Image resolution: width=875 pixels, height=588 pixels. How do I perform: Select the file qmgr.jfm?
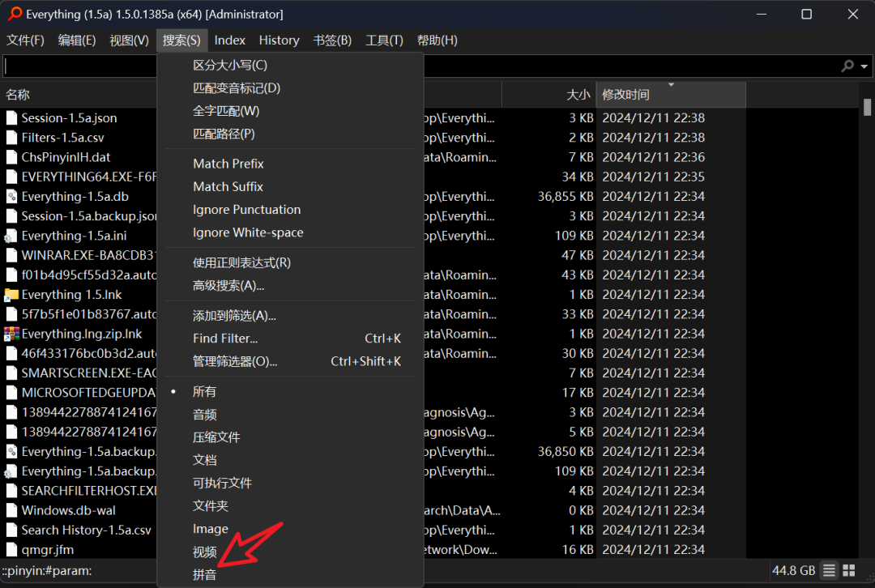pyautogui.click(x=48, y=549)
